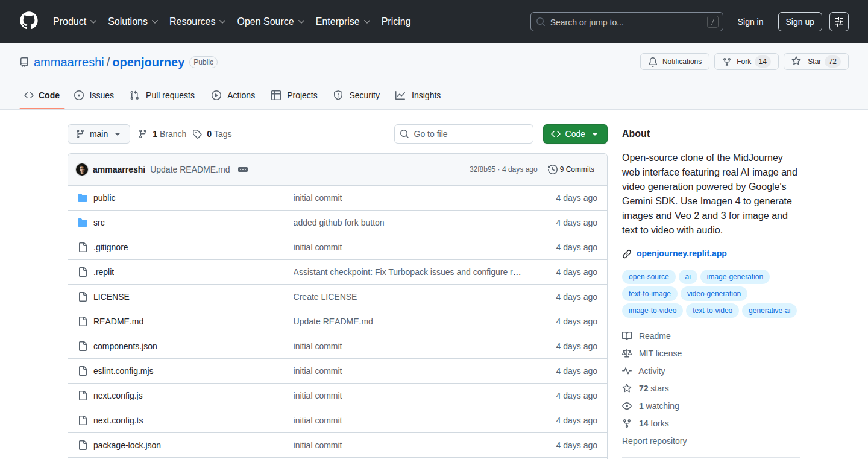Click the eye icon beside 1 watching

(x=627, y=406)
